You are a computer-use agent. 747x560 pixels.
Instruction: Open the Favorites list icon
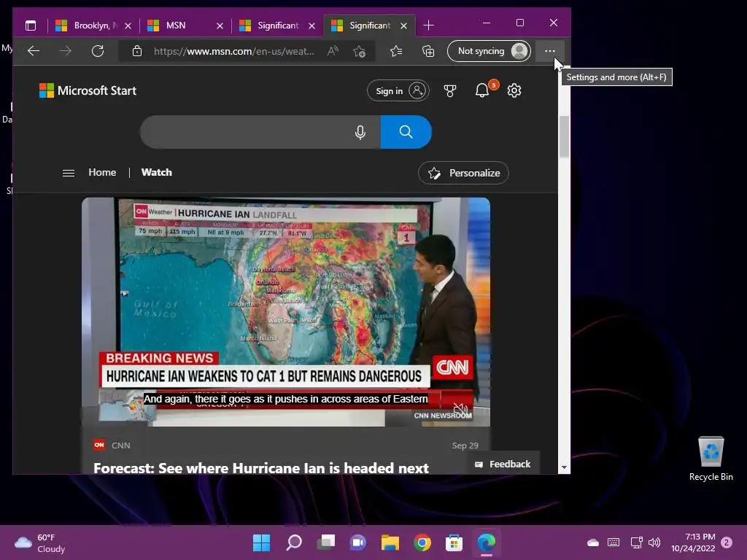[396, 51]
